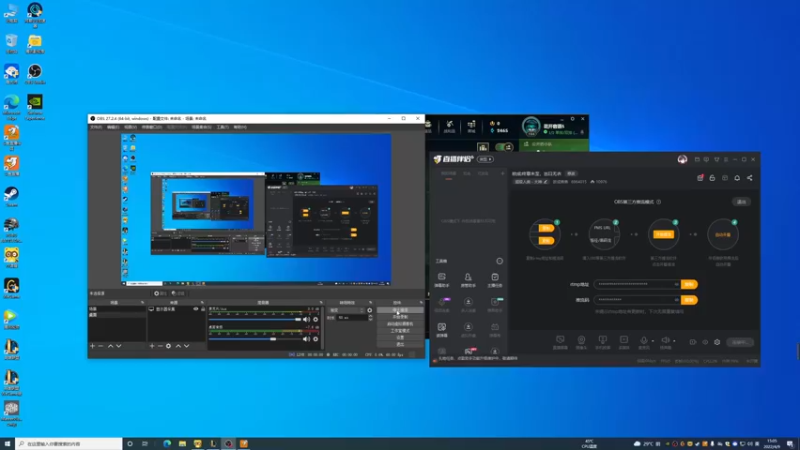
Task: Open source filters button above OBS panels
Action: [178, 293]
